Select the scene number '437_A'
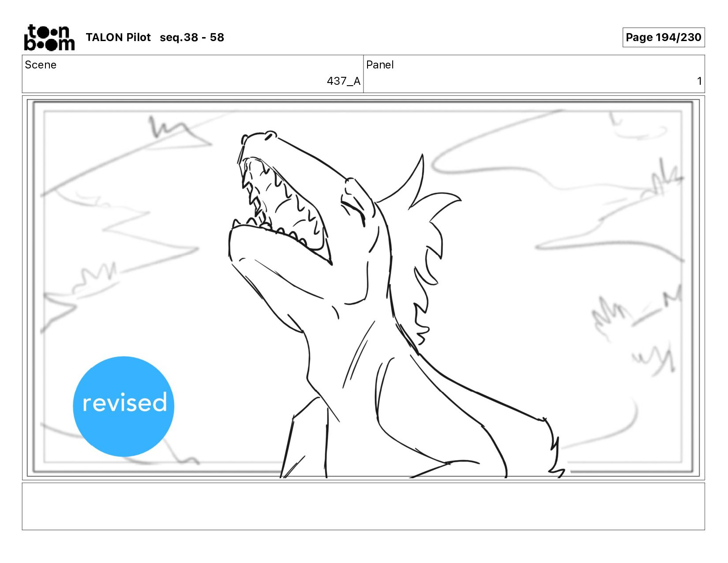 (x=343, y=81)
